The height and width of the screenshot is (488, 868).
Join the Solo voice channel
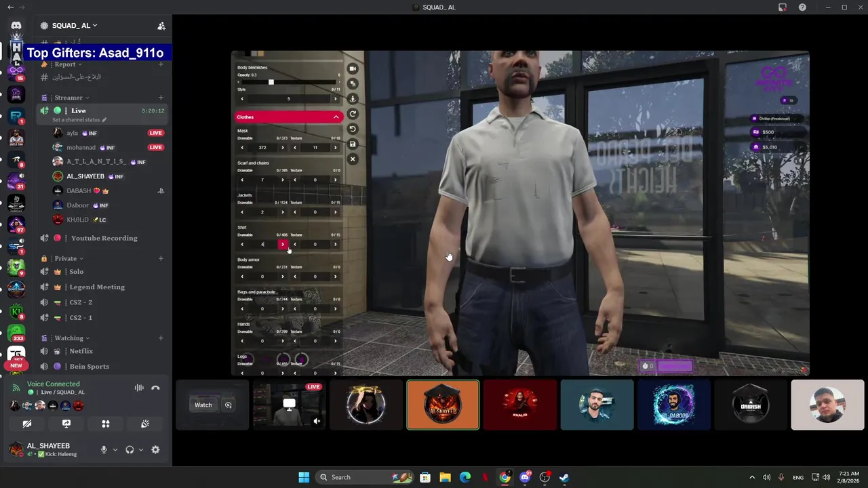click(x=102, y=271)
